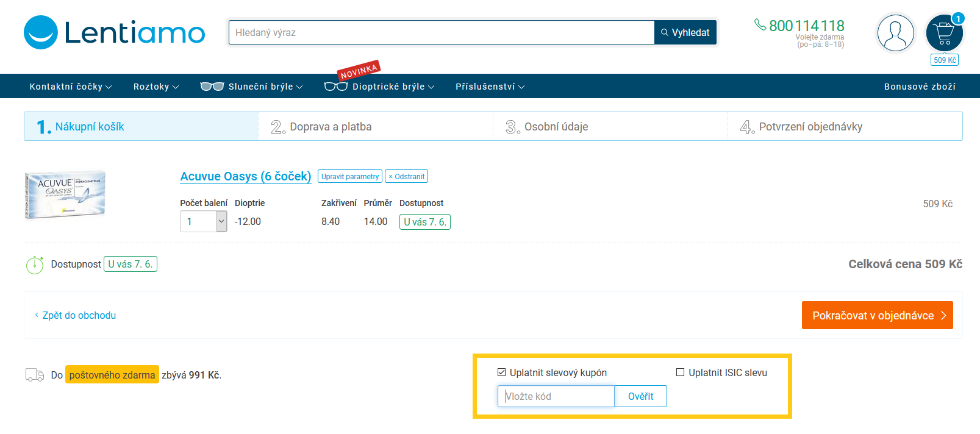980x434 pixels.
Task: Click the product row price 509 Kč
Action: click(x=938, y=204)
